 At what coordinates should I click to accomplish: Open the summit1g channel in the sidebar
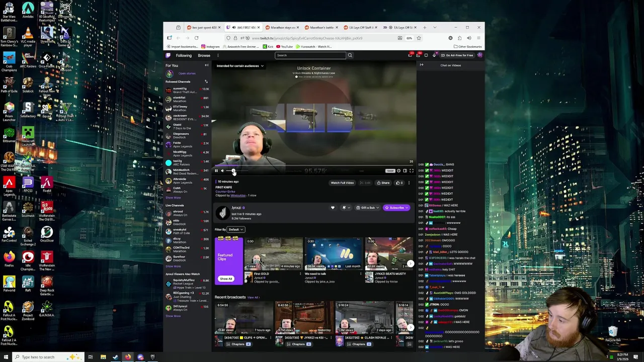pyautogui.click(x=187, y=90)
